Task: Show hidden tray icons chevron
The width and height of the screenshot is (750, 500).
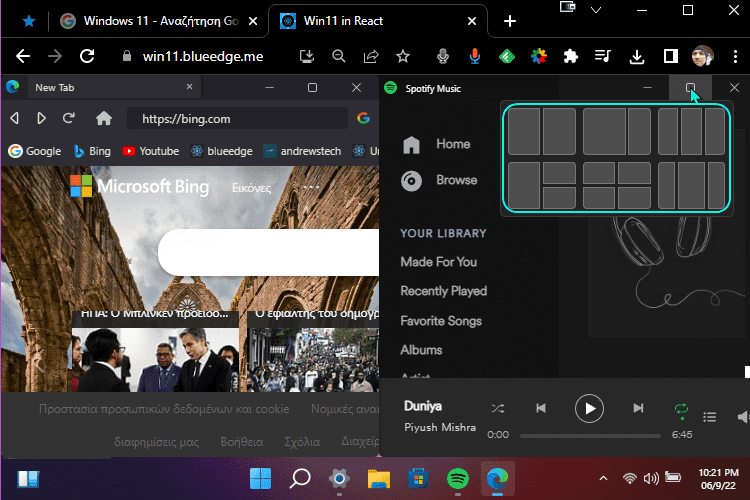Action: coord(604,478)
